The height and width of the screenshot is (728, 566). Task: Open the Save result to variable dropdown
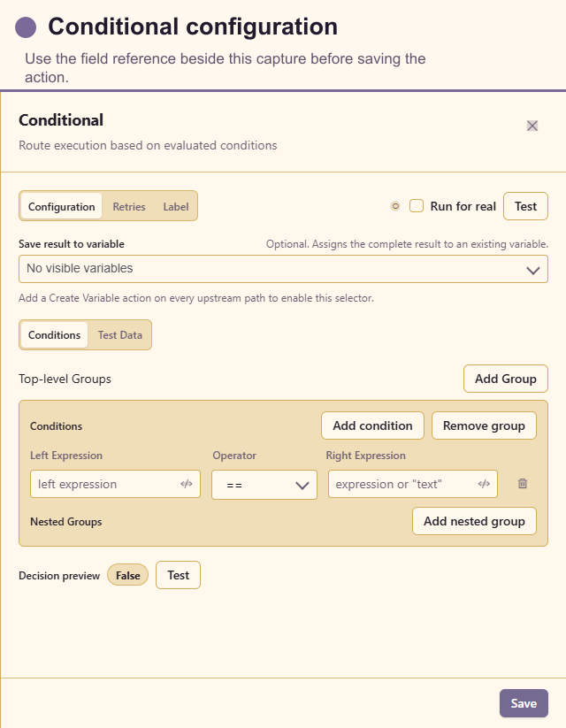tap(283, 269)
